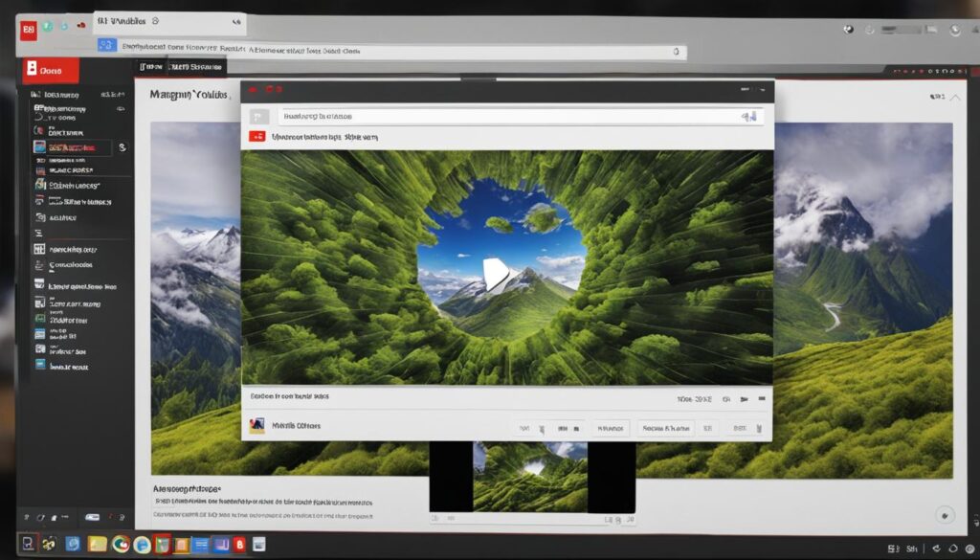The width and height of the screenshot is (980, 560).
Task: Click the round button at the page's bottom-right
Action: (945, 515)
